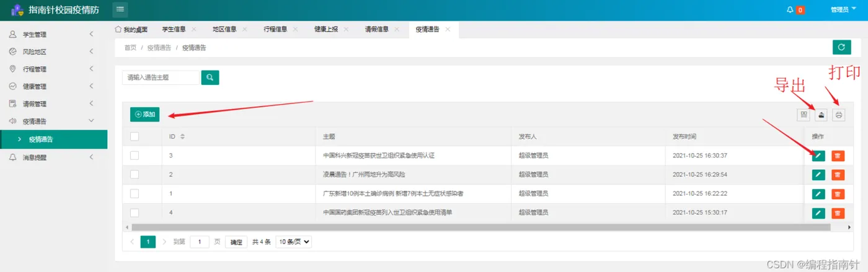Viewport: 868px width, 272px height.
Task: Click the app logo icon in the header
Action: point(17,10)
